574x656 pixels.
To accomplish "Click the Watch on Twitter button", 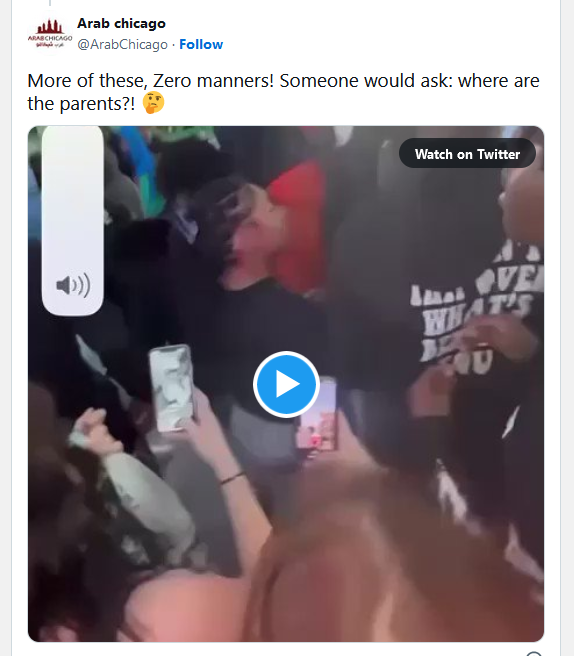I will click(467, 154).
